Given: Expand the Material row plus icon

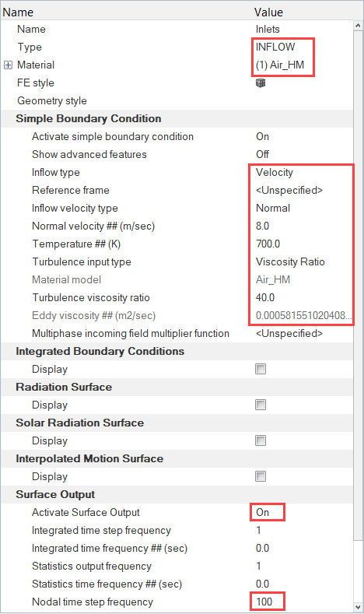Looking at the screenshot, I should point(9,65).
